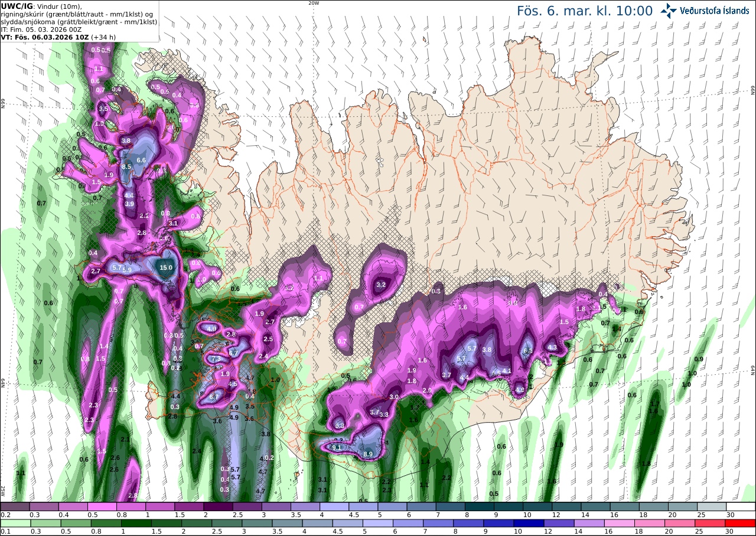The width and height of the screenshot is (756, 536).
Task: Click the "Veðurstofa Íslands" wordmark text
Action: click(714, 11)
